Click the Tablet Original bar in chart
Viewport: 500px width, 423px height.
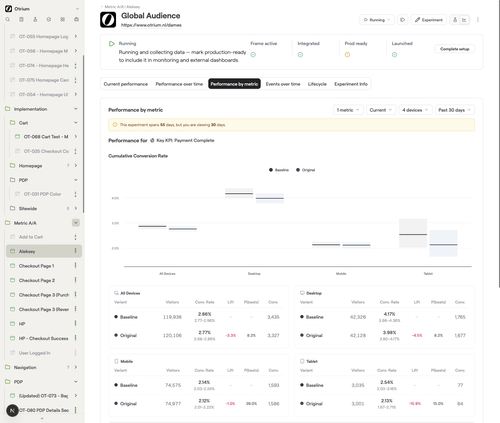(443, 243)
